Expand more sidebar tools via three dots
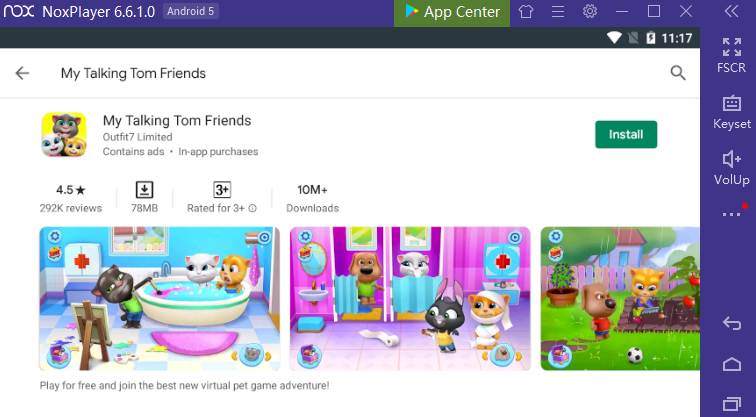756x417 pixels. (x=731, y=214)
